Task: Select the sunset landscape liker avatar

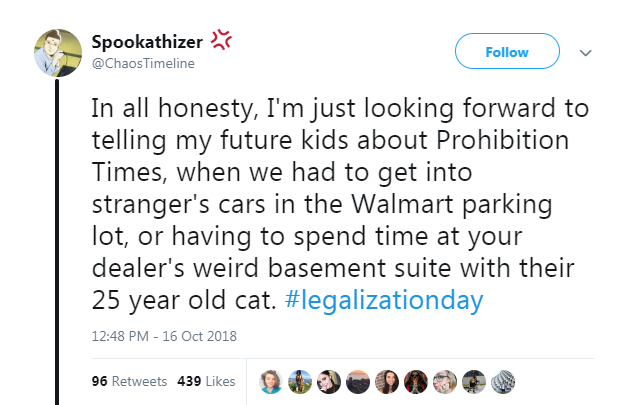Action: pos(357,381)
